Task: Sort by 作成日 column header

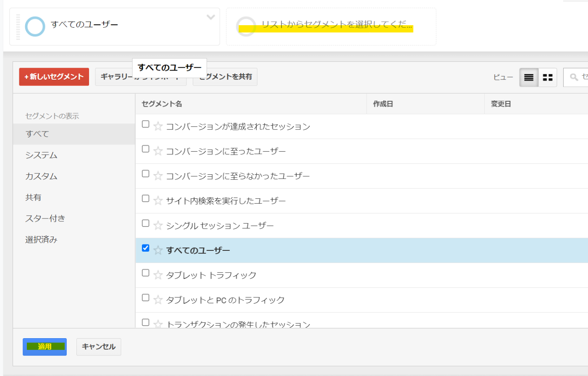Action: tap(425, 104)
